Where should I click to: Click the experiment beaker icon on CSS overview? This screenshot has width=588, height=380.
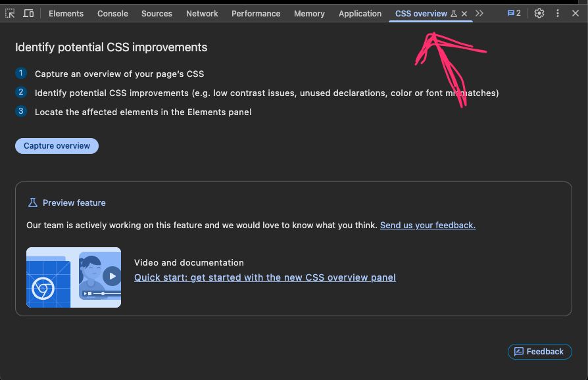(454, 12)
